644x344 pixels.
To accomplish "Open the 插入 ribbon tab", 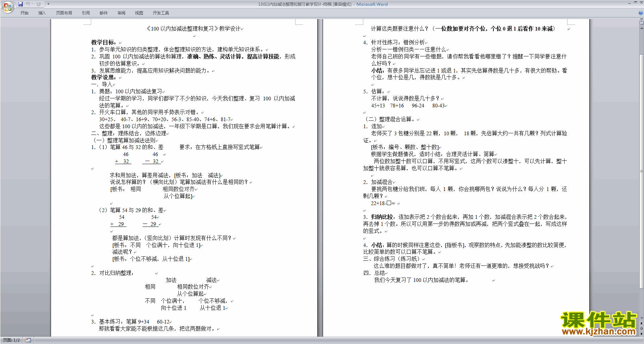I will (x=42, y=13).
